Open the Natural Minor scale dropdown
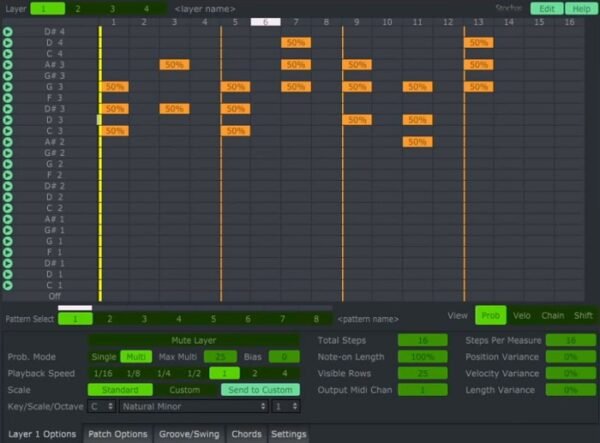 (193, 406)
